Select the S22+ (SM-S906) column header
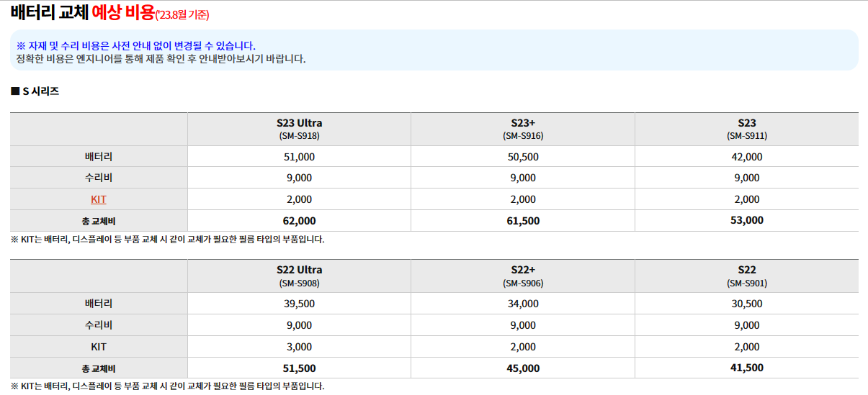868x395 pixels. point(523,276)
